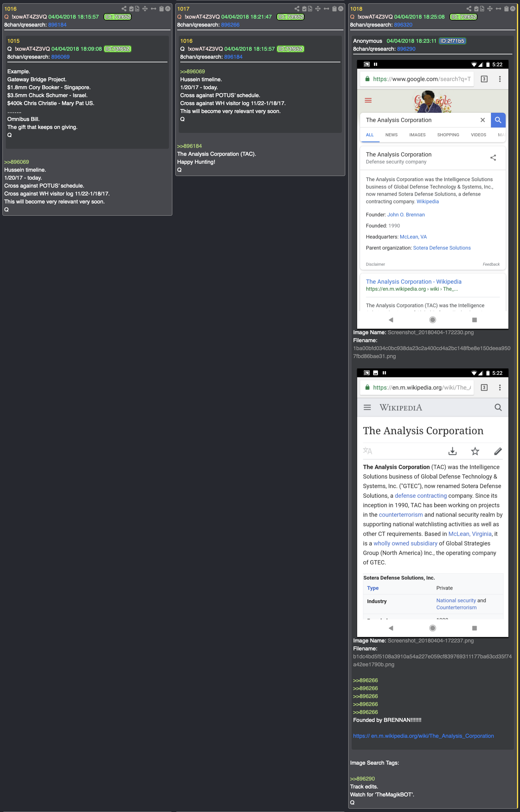Click the ID:73f652 badge in quoted post 1015
This screenshot has width=520, height=812.
tap(117, 49)
